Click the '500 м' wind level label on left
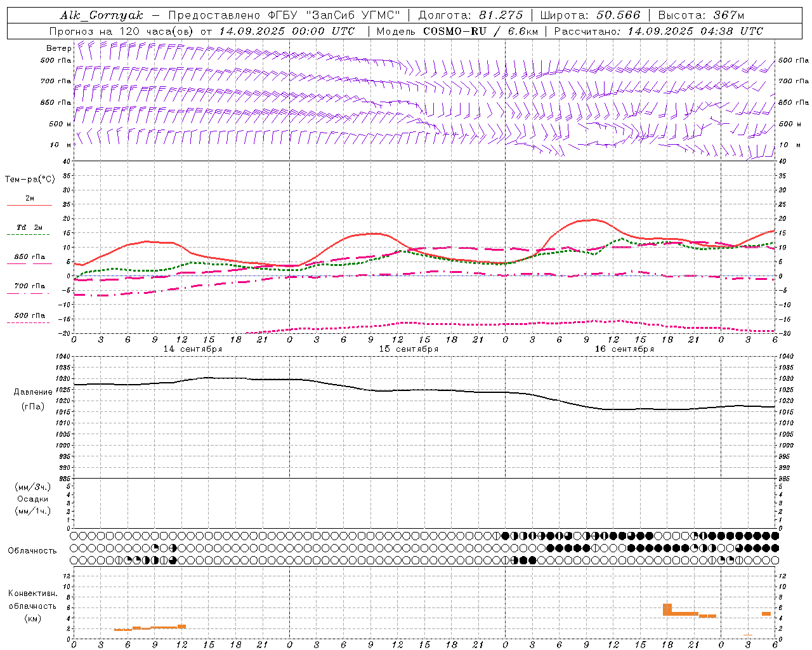 click(60, 124)
